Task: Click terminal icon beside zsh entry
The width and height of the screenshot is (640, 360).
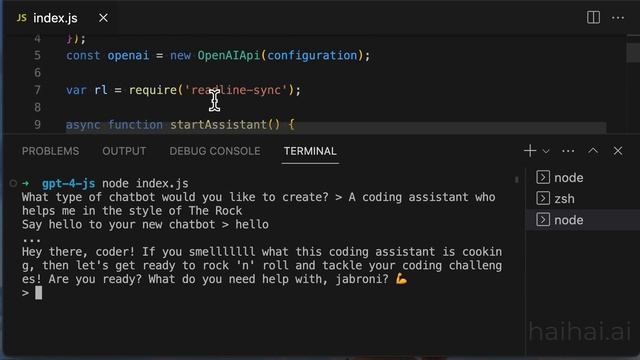Action: (x=543, y=199)
